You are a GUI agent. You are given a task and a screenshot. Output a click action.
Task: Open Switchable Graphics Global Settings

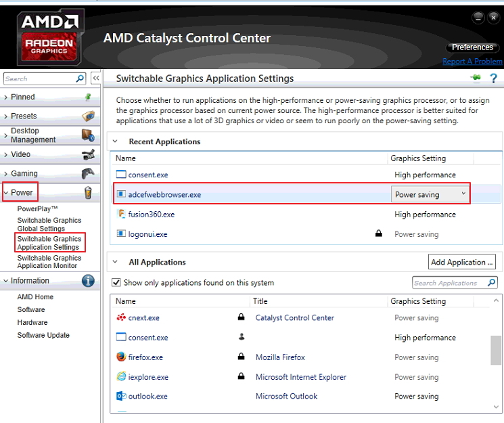coord(49,224)
